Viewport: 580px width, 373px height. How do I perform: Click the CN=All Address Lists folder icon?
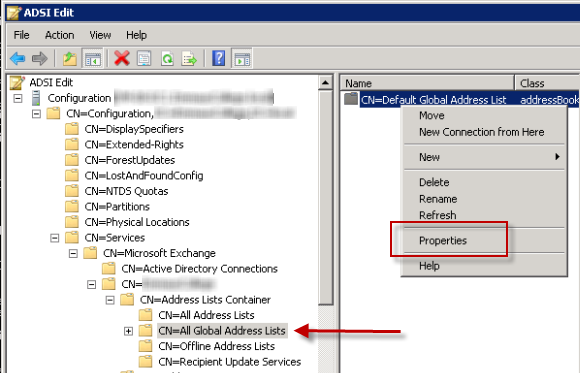(145, 315)
